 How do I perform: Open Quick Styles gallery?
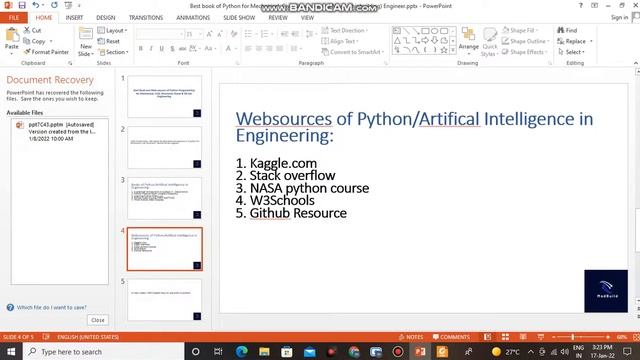[489, 42]
